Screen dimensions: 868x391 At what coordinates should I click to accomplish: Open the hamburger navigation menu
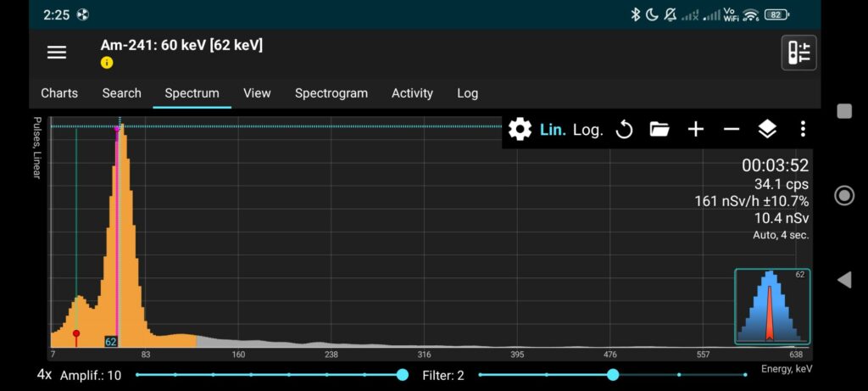(57, 53)
